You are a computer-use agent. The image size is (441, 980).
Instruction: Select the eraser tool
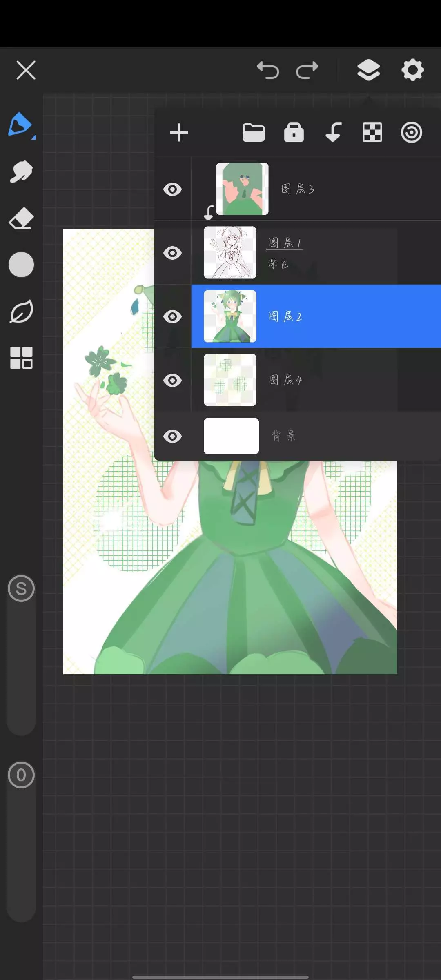[x=21, y=218]
